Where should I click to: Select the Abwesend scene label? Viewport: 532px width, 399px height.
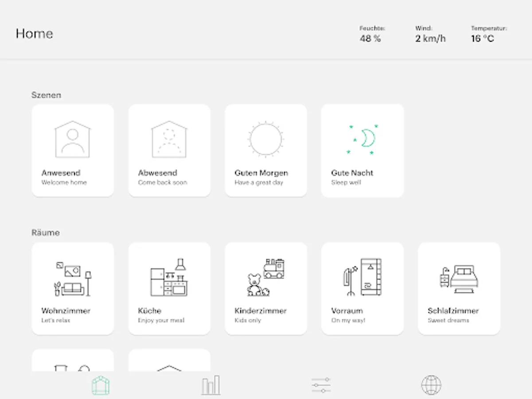157,173
